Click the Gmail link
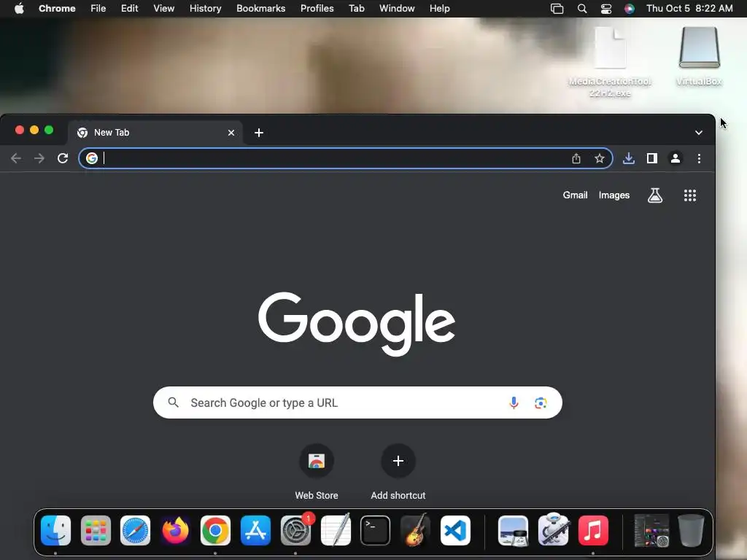 click(x=575, y=195)
